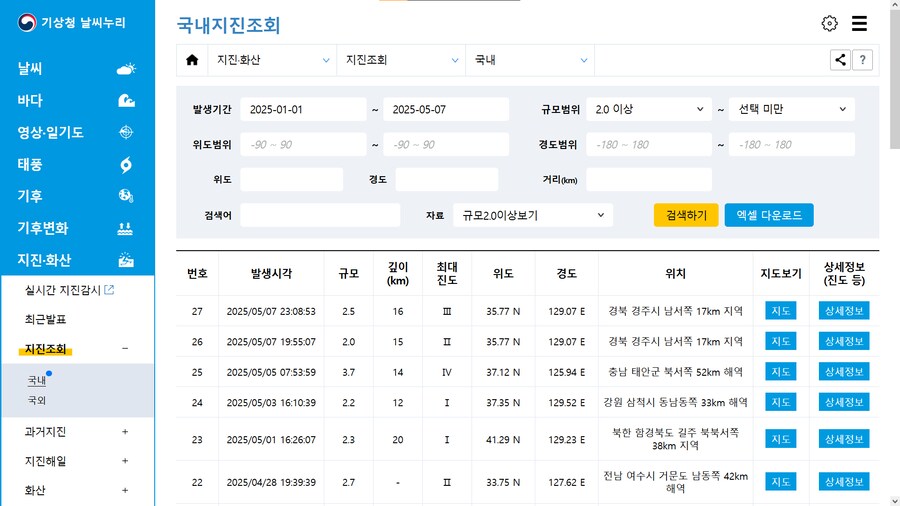
Task: Open the 선택 미만 magnitude dropdown
Action: [x=792, y=109]
